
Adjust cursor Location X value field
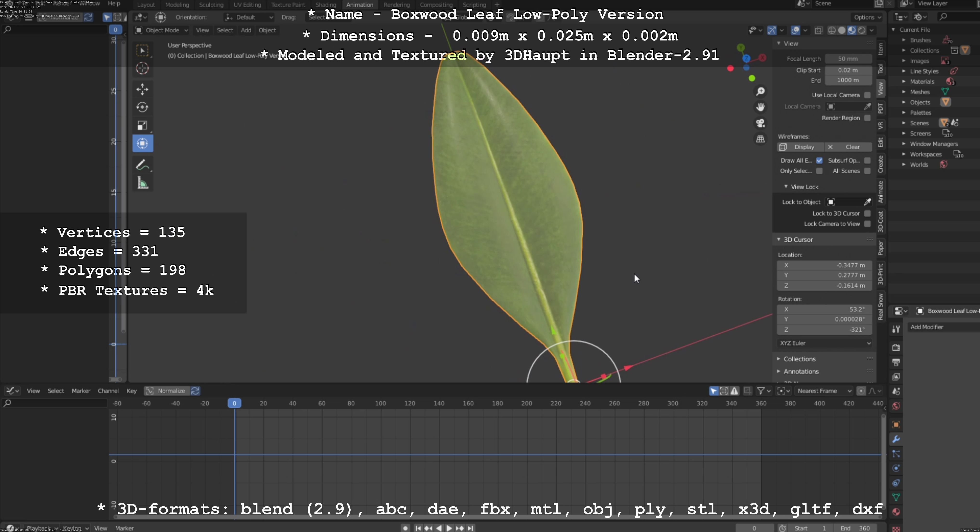pyautogui.click(x=824, y=266)
